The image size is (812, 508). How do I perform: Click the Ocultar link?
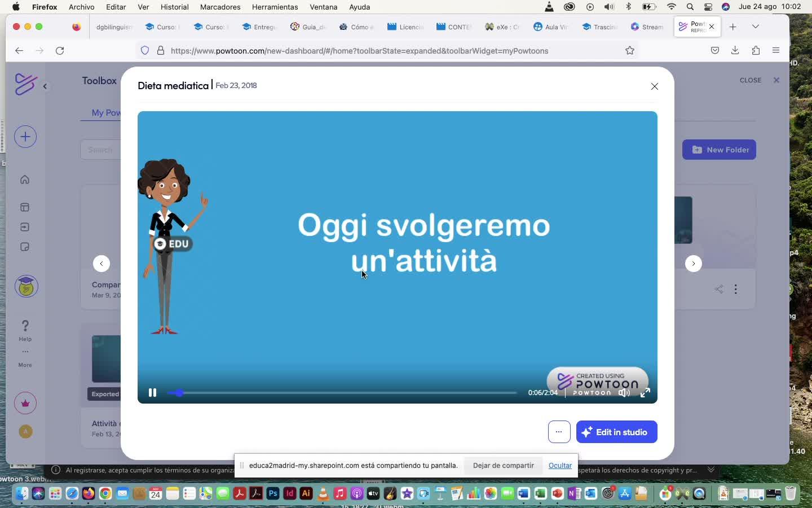coord(560,466)
